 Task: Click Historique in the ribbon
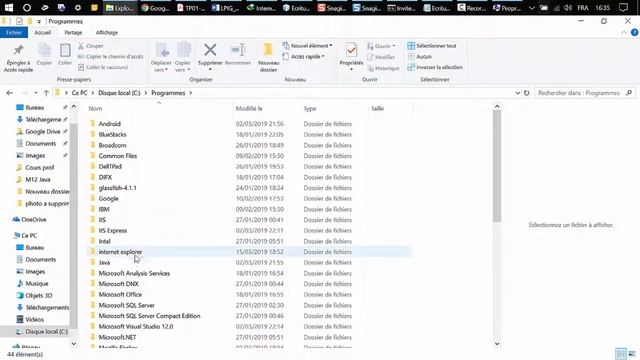tap(383, 68)
